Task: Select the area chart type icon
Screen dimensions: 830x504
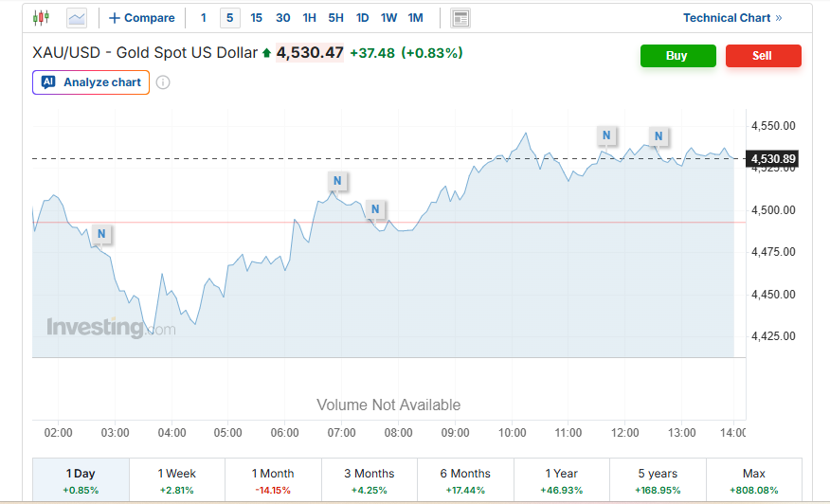Action: point(77,17)
